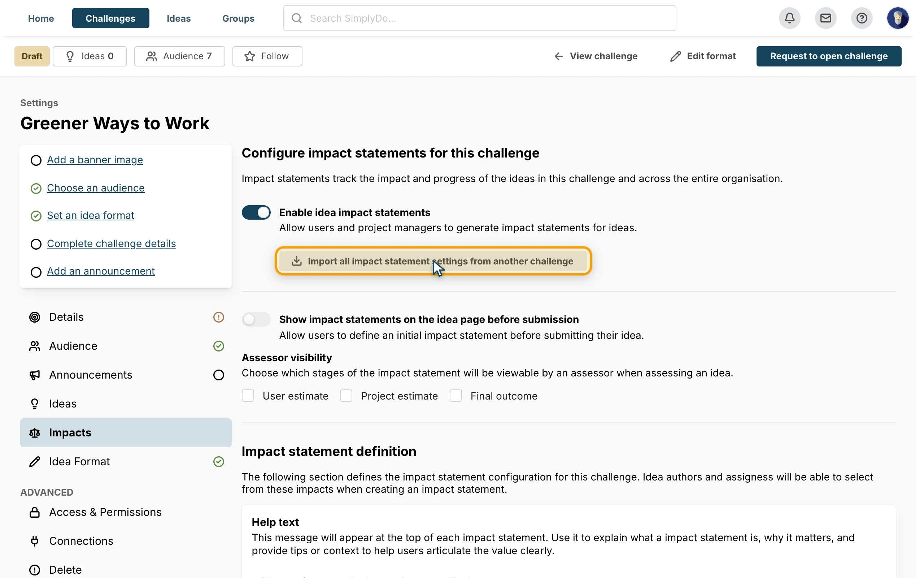Viewport: 924px width, 578px height.
Task: Open the Add a banner image link
Action: (x=95, y=160)
